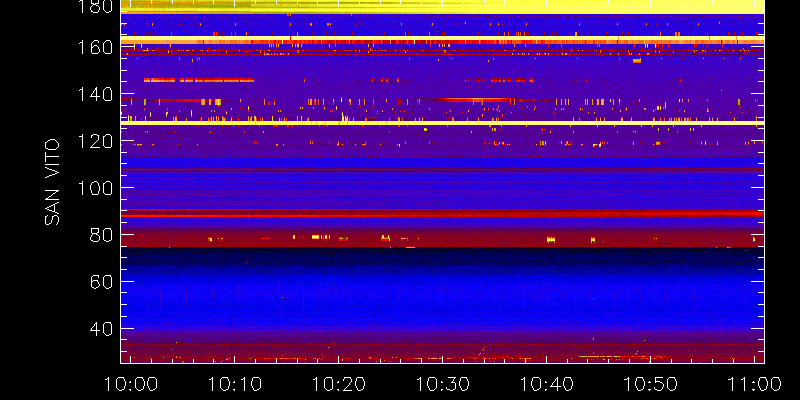
Task: Click the 160 frequency axis label
Action: (94, 47)
